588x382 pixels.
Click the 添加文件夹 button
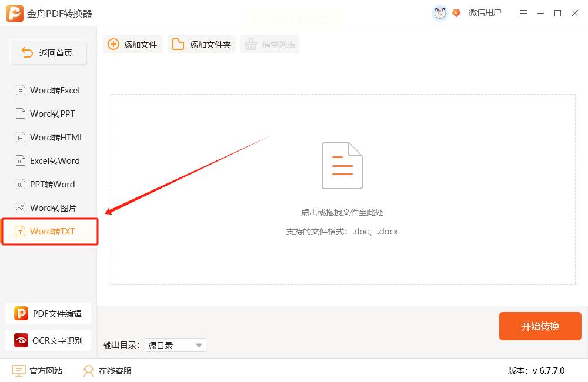[201, 44]
